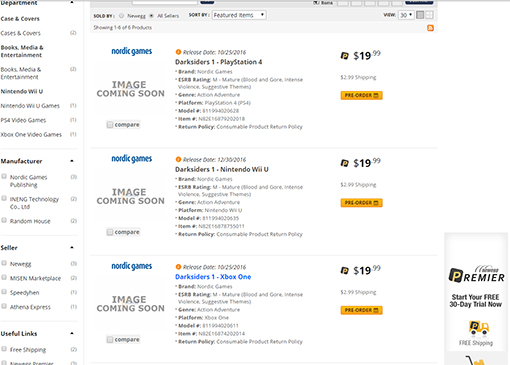Click 'Platform: Nintendo Wii U' text
This screenshot has height=365, width=510.
[x=210, y=210]
